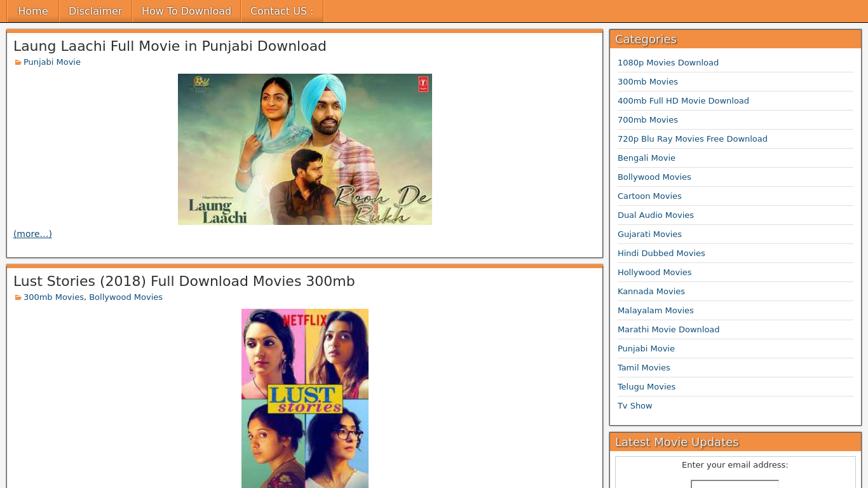Focus the email address input field
The image size is (868, 488).
click(x=735, y=484)
